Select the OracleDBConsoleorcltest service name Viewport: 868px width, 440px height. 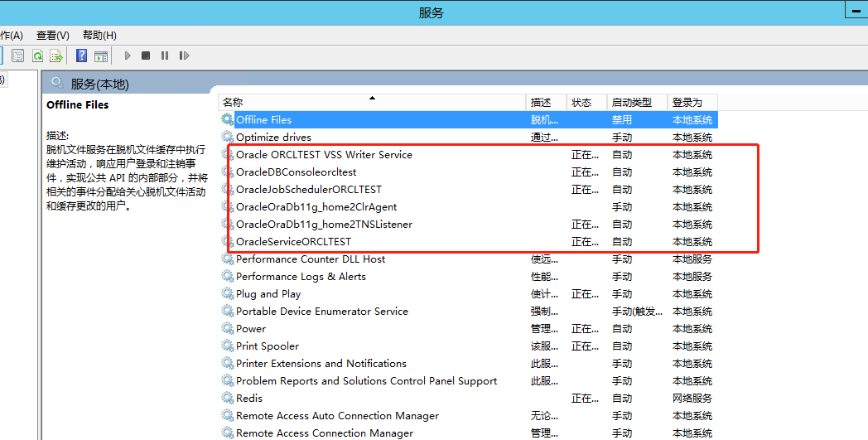(x=297, y=172)
